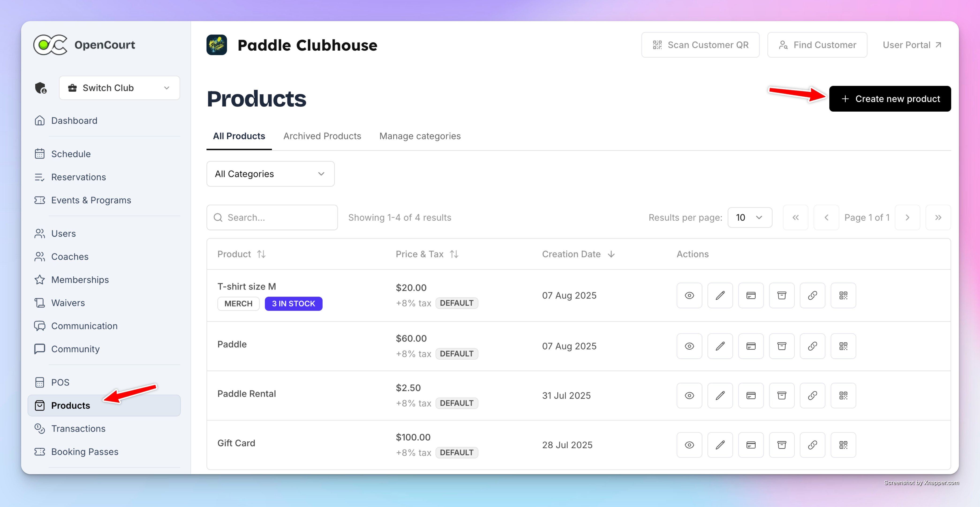Viewport: 980px width, 507px height.
Task: Click Create new product button
Action: pos(890,99)
